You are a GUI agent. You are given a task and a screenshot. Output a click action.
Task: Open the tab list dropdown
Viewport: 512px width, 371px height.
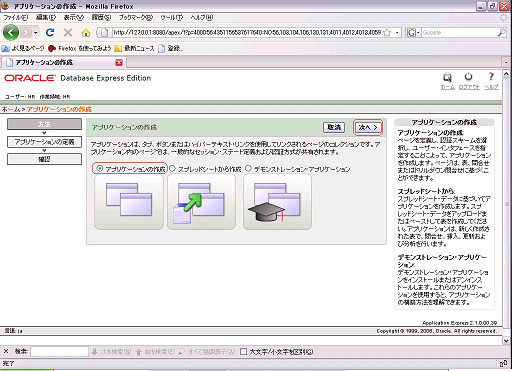pyautogui.click(x=506, y=62)
